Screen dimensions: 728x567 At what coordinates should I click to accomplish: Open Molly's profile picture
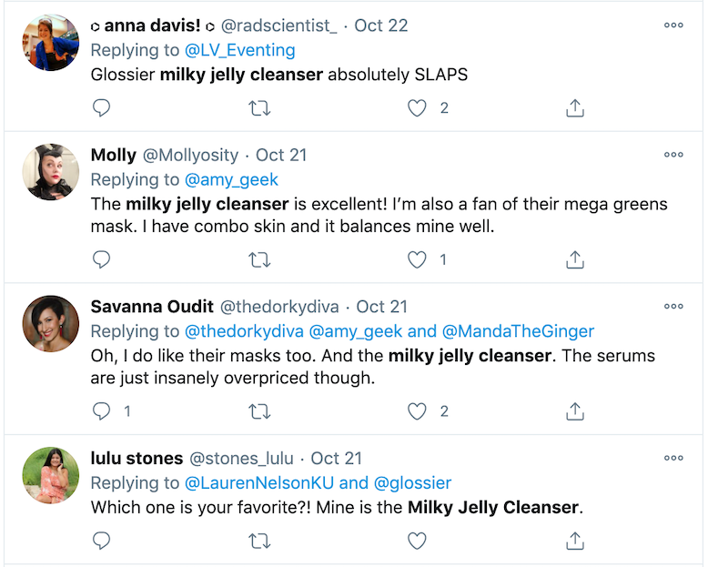tap(51, 172)
